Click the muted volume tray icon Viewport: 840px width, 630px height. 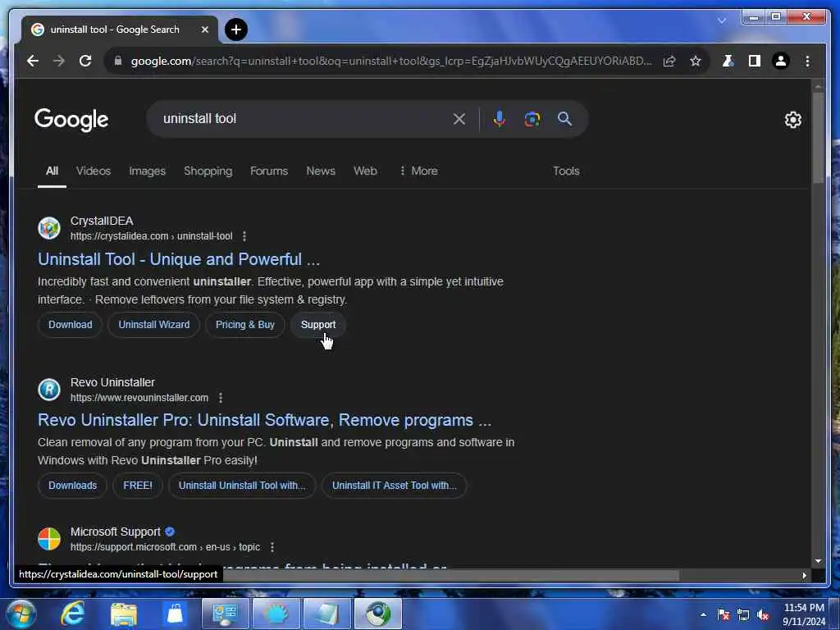point(764,614)
